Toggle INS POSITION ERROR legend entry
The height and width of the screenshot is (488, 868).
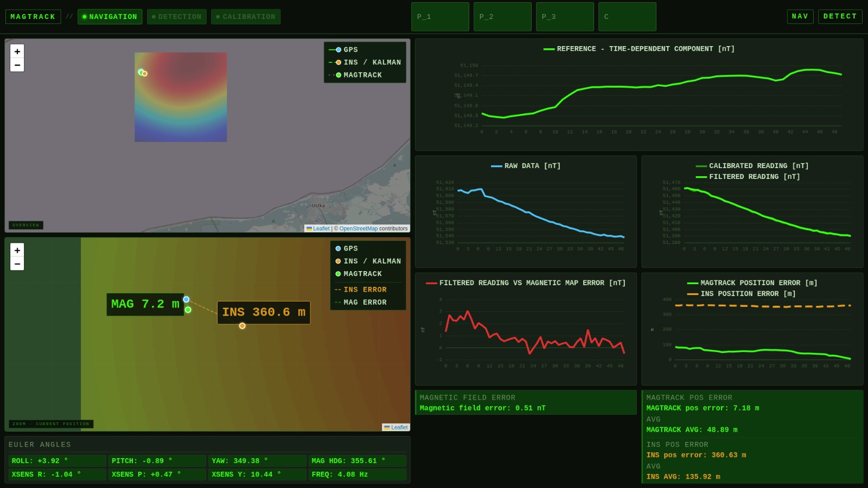click(x=741, y=294)
